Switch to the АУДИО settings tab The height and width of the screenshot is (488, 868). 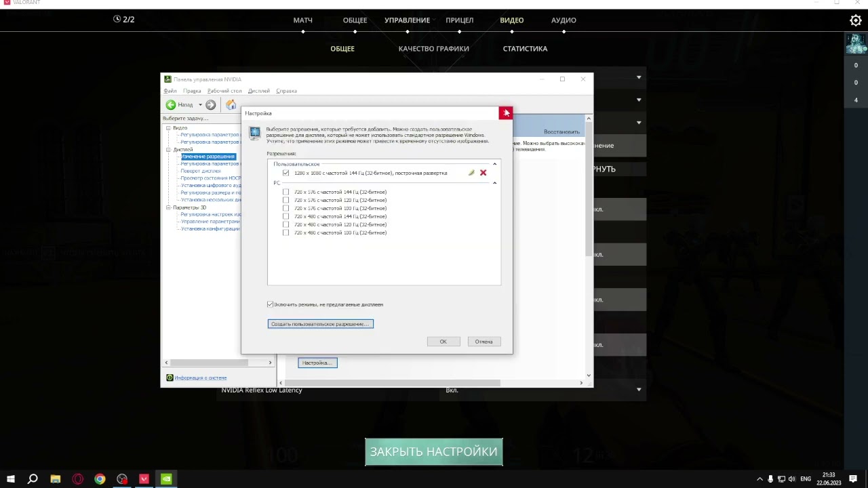(x=564, y=20)
